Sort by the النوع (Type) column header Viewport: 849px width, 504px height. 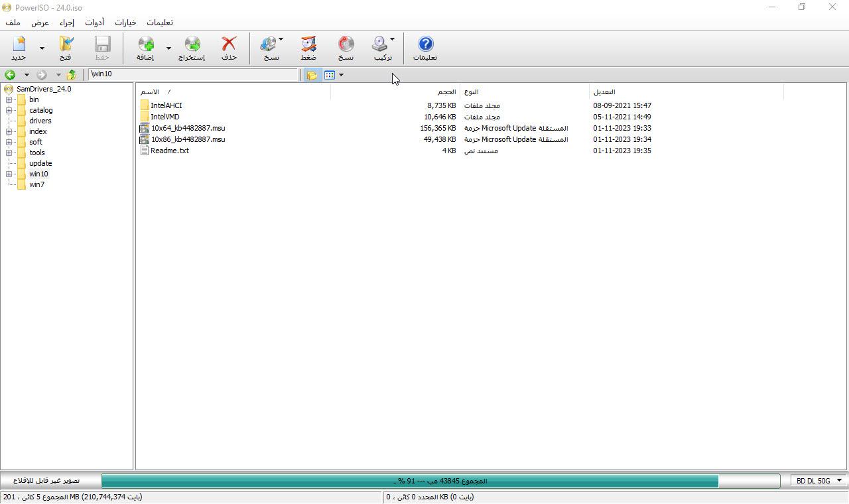(x=524, y=92)
